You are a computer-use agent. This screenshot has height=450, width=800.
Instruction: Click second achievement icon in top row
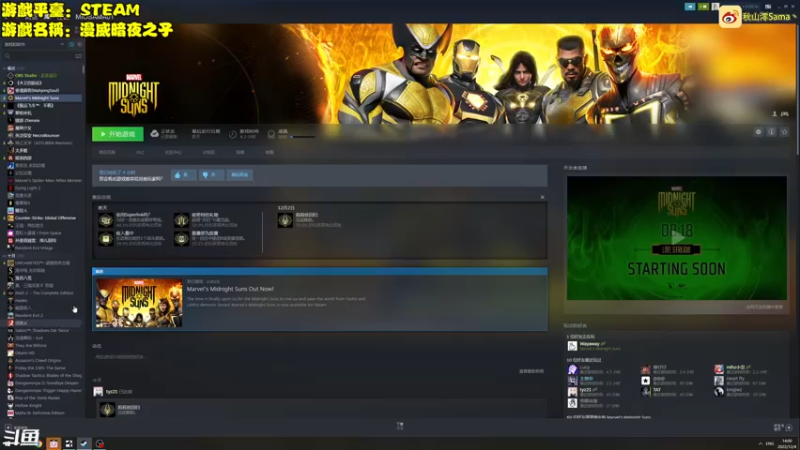182,220
